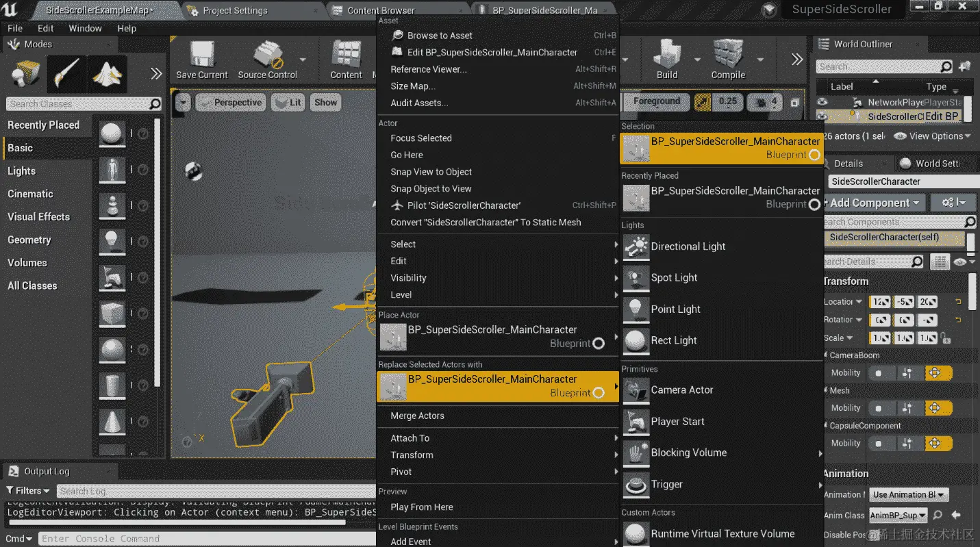Image resolution: width=980 pixels, height=547 pixels.
Task: Click the Directional Light icon in submenu
Action: pos(636,246)
